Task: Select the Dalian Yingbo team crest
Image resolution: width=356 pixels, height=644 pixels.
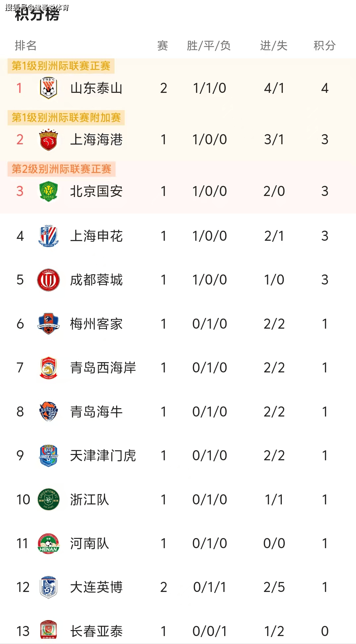Action: point(48,587)
